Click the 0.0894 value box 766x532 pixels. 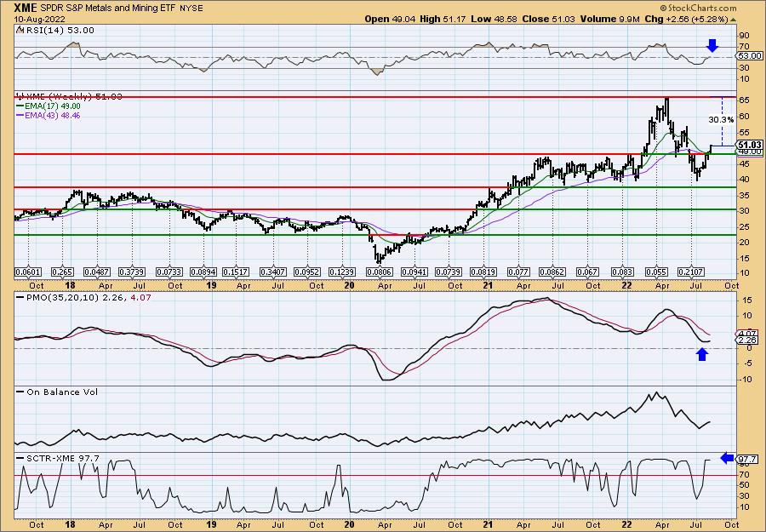pos(203,272)
